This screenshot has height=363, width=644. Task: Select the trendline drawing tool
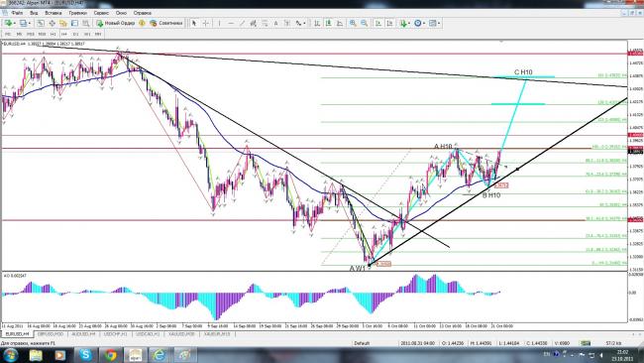[x=243, y=24]
